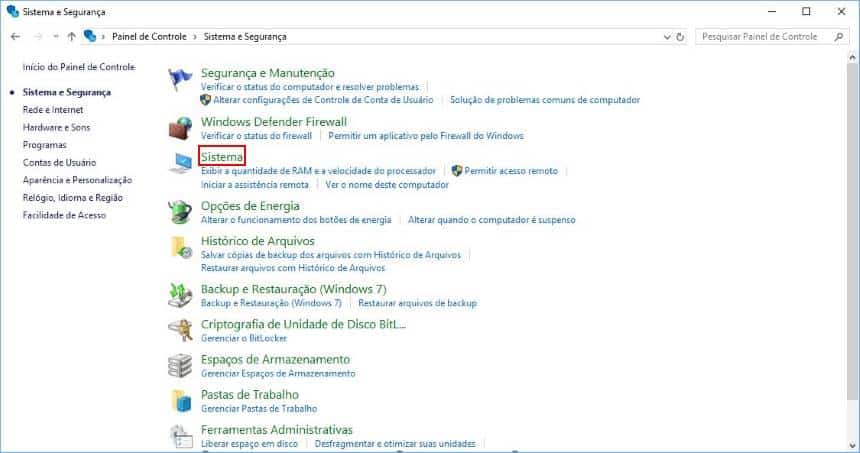Open the Segurança e Manutenção heading
The width and height of the screenshot is (860, 453).
[268, 73]
